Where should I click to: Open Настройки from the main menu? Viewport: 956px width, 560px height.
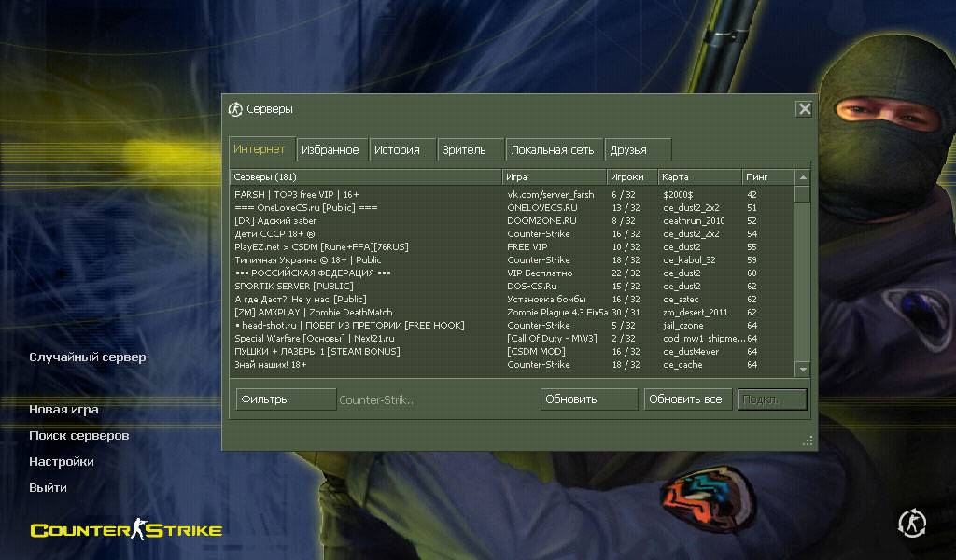[x=61, y=462]
